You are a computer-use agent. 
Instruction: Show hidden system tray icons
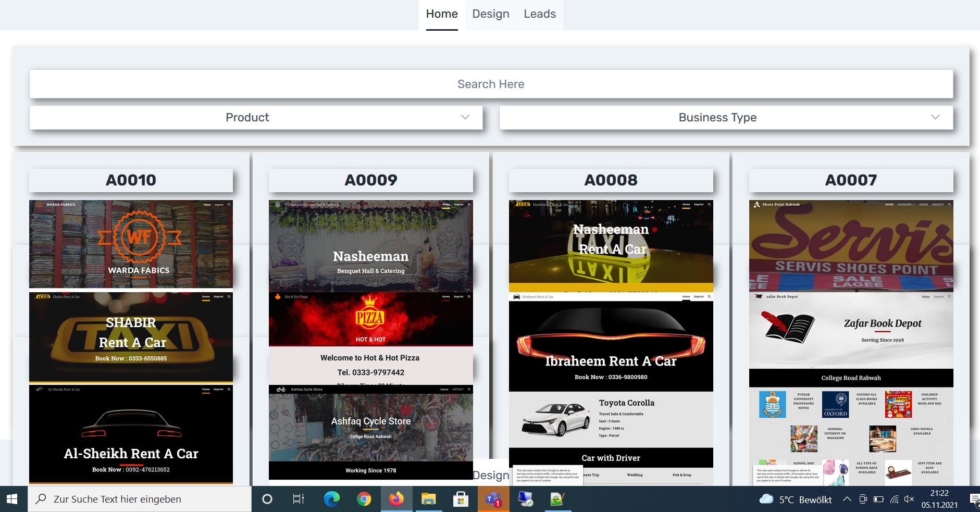(847, 499)
